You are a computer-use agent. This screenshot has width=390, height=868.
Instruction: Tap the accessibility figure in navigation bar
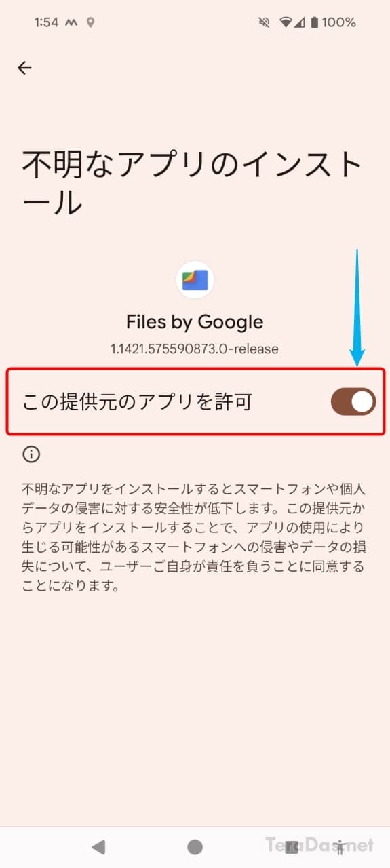point(340,846)
